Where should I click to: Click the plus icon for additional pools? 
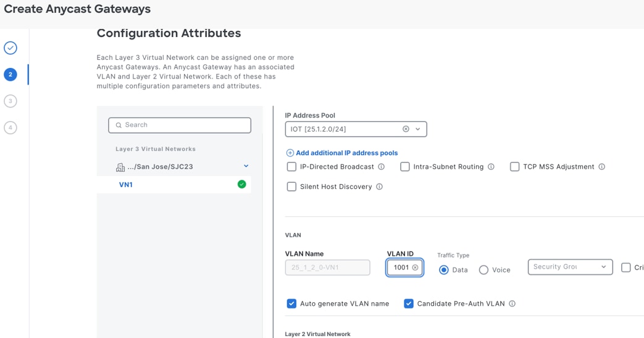tap(290, 153)
